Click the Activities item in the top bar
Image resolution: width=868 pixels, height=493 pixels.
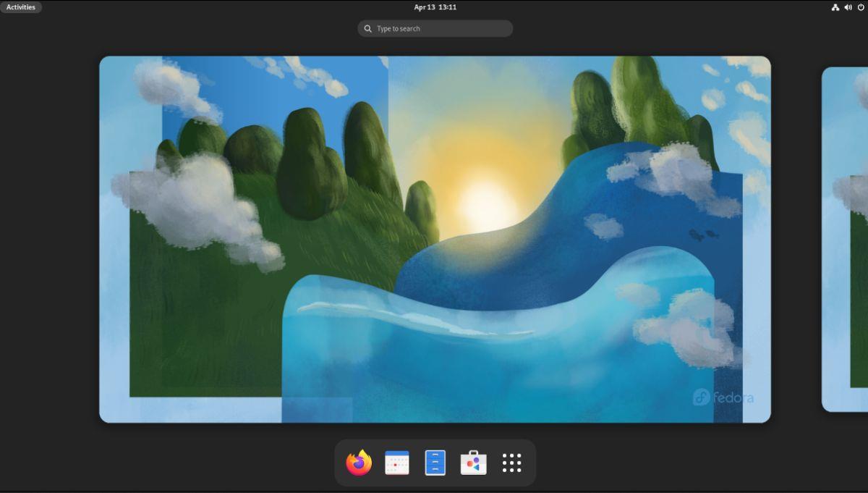pos(21,7)
